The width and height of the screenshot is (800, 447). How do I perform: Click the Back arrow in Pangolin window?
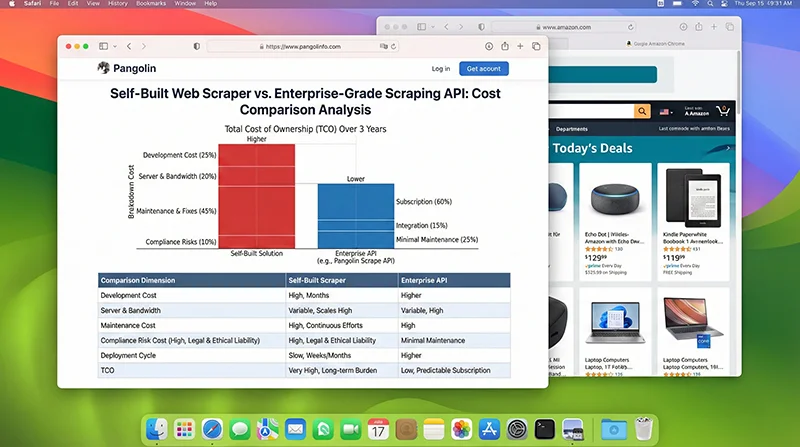(128, 46)
